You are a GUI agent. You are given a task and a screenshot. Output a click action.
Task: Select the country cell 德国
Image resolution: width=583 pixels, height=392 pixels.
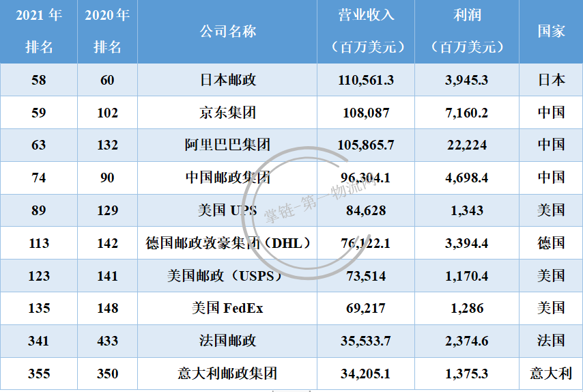pos(551,243)
